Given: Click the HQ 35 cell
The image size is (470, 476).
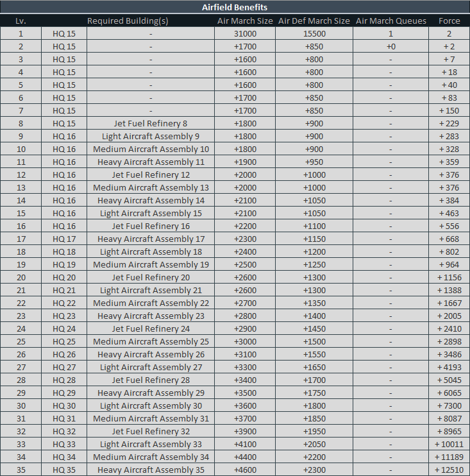Looking at the screenshot, I should (x=64, y=470).
